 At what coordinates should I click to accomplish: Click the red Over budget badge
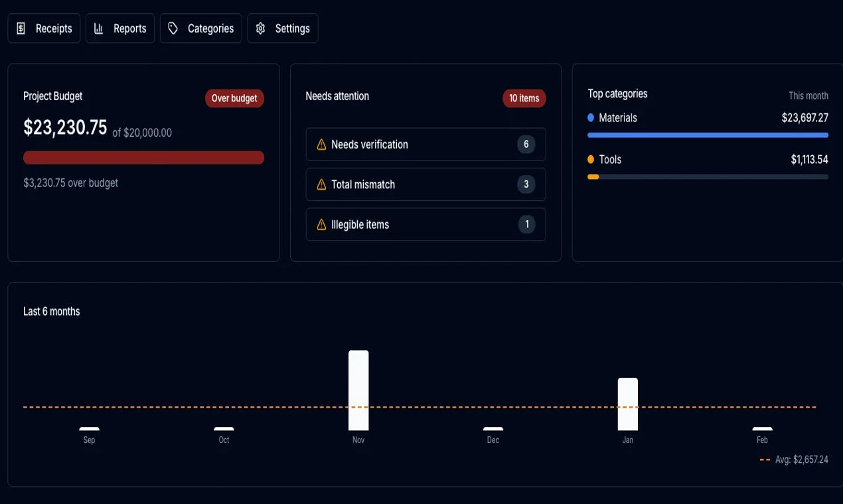pos(234,99)
